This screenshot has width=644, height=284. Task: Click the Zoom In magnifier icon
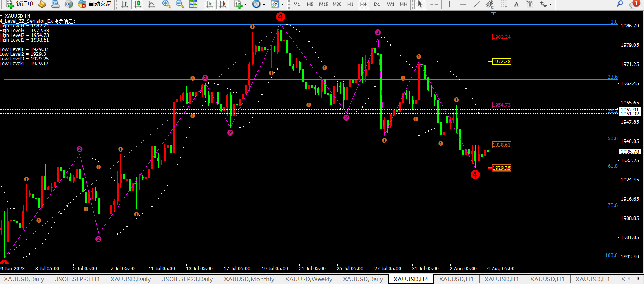[x=166, y=4]
